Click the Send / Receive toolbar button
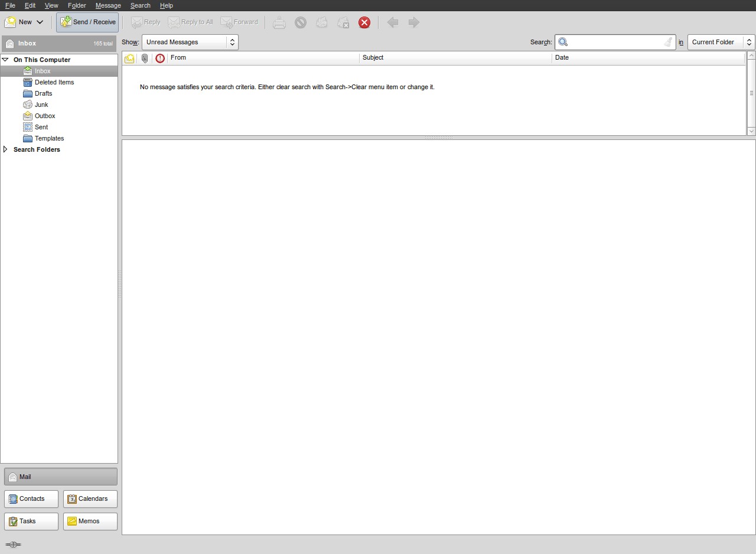This screenshot has width=756, height=554. tap(87, 22)
